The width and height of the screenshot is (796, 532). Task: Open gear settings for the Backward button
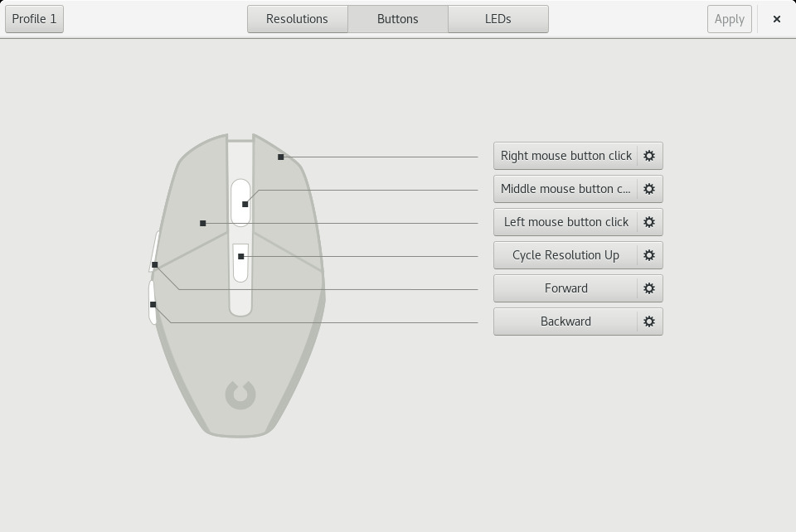tap(649, 322)
